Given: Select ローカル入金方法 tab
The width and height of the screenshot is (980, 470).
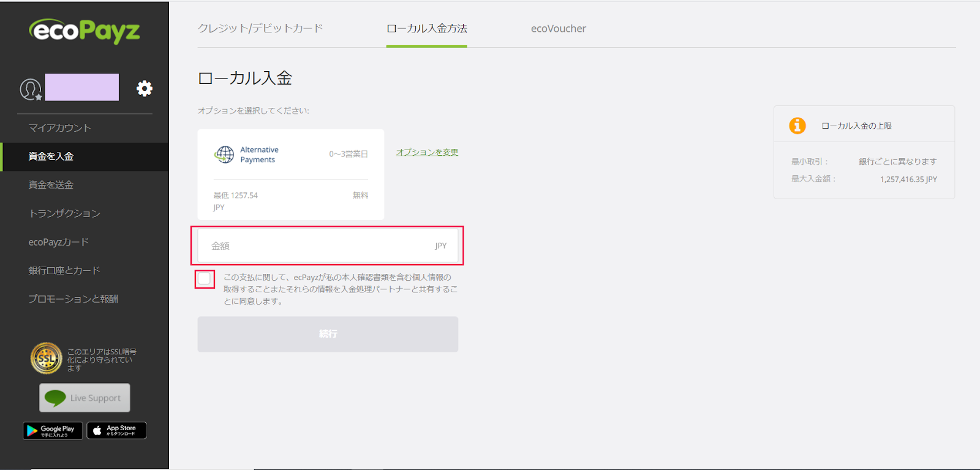Looking at the screenshot, I should pos(427,28).
